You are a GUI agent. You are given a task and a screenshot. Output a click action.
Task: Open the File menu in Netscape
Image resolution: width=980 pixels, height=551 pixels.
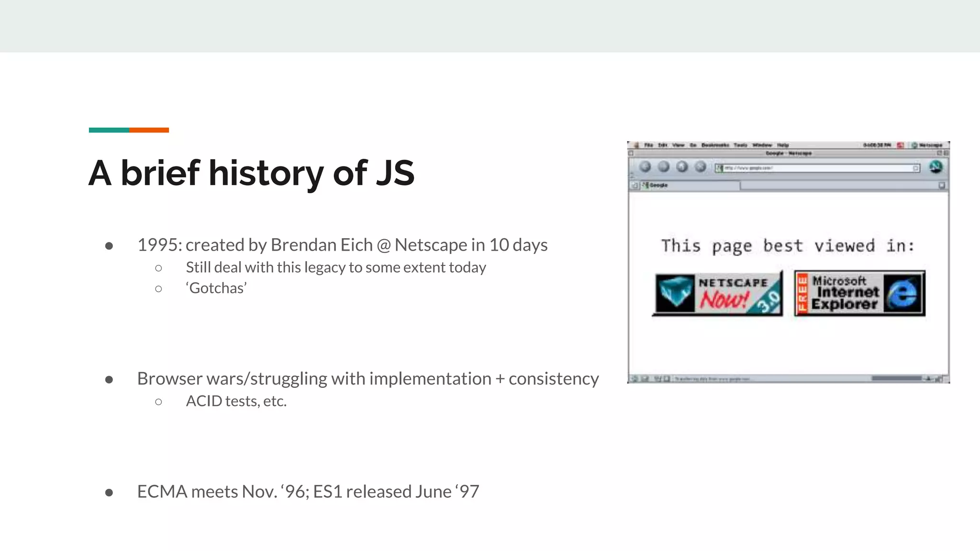point(648,145)
